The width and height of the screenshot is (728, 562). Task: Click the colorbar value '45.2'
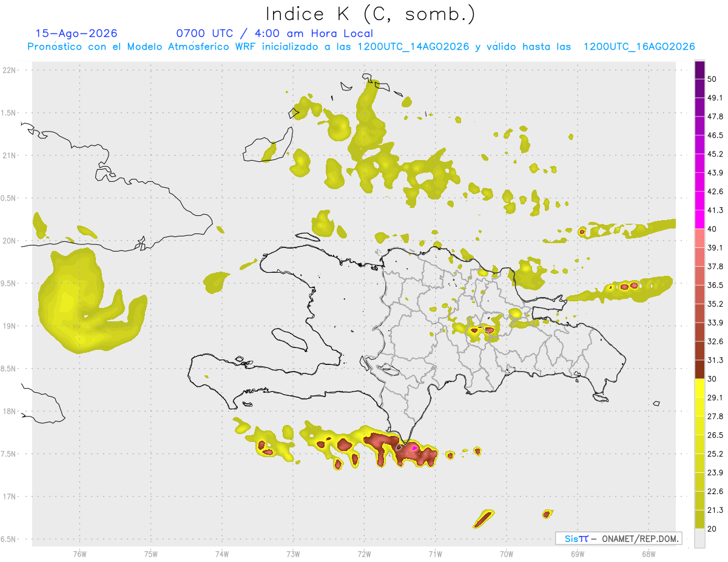point(715,154)
